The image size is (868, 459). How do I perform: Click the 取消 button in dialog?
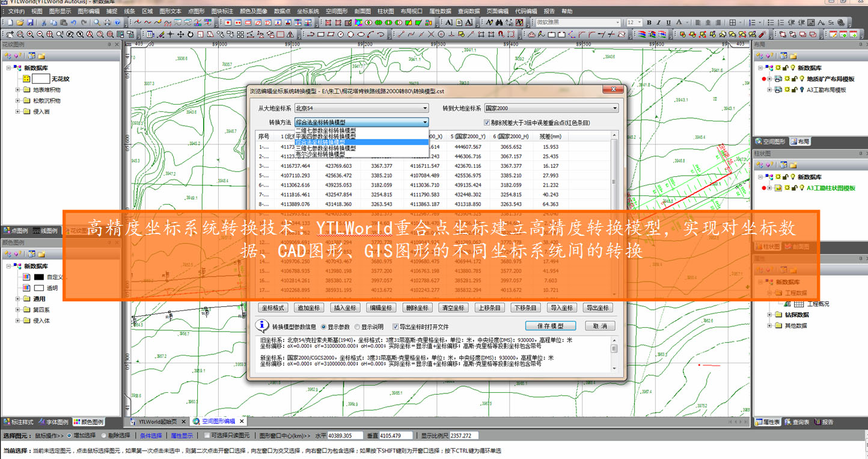(600, 325)
